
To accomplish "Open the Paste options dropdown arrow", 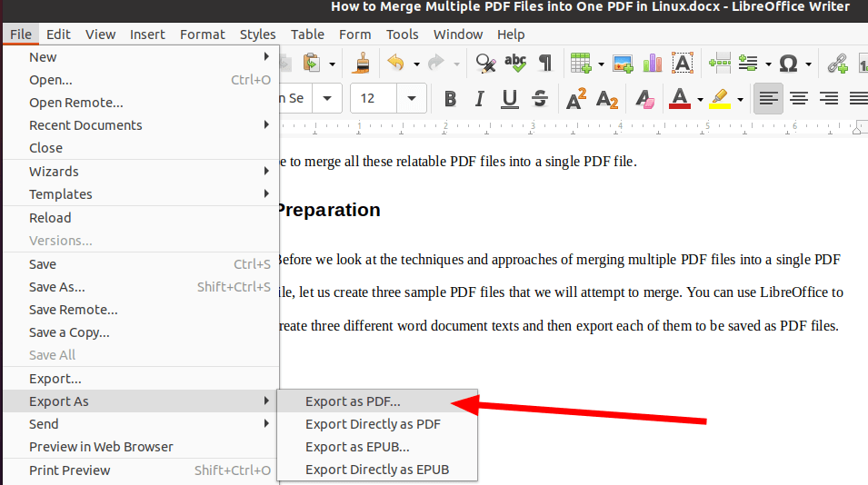I will point(332,64).
